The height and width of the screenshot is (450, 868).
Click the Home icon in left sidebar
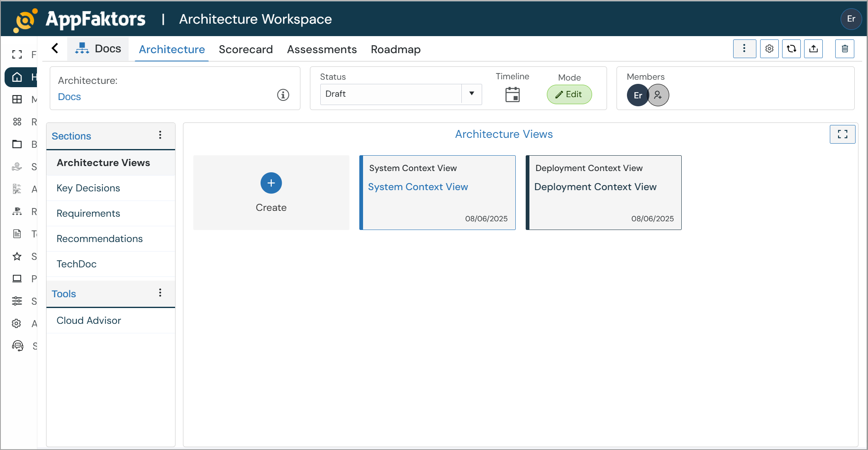click(x=17, y=77)
